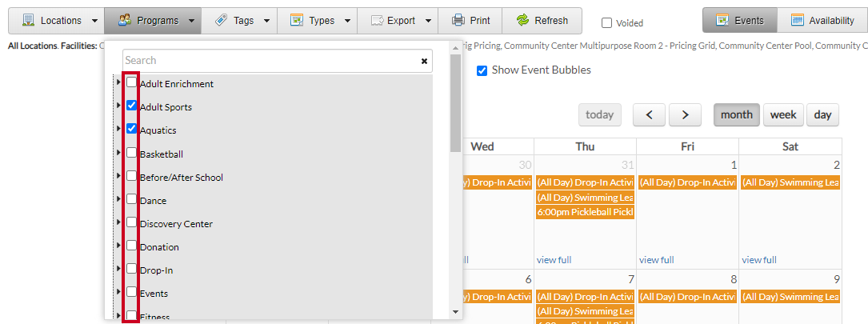Toggle the Show Event Bubbles checkbox
The width and height of the screenshot is (868, 324).
482,70
